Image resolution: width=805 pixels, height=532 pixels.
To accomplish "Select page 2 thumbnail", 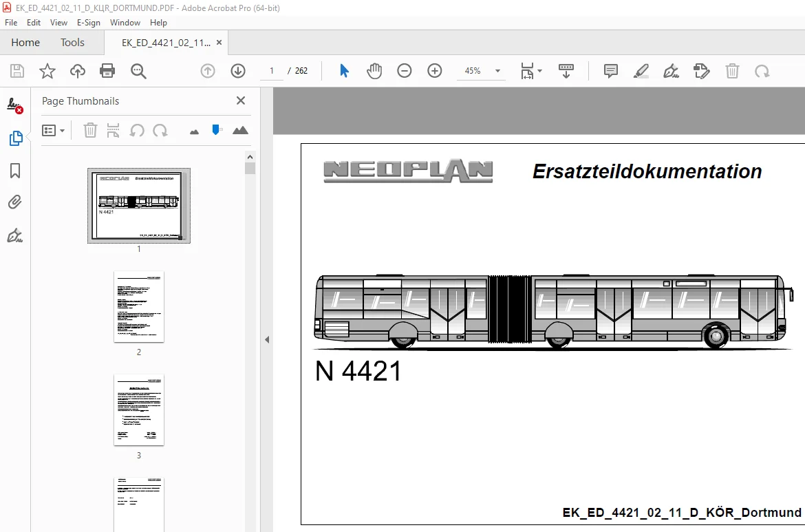I will [138, 306].
